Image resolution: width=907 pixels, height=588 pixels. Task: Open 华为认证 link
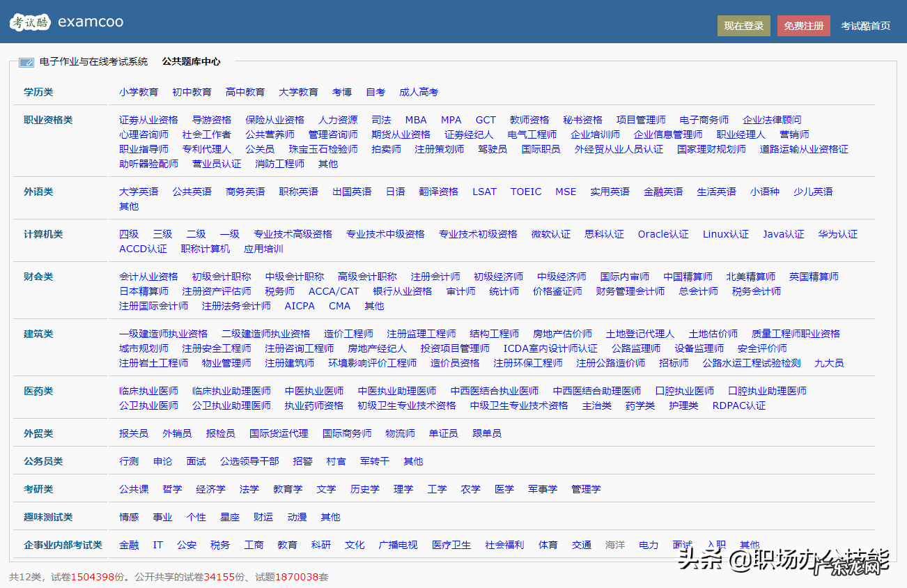point(838,234)
